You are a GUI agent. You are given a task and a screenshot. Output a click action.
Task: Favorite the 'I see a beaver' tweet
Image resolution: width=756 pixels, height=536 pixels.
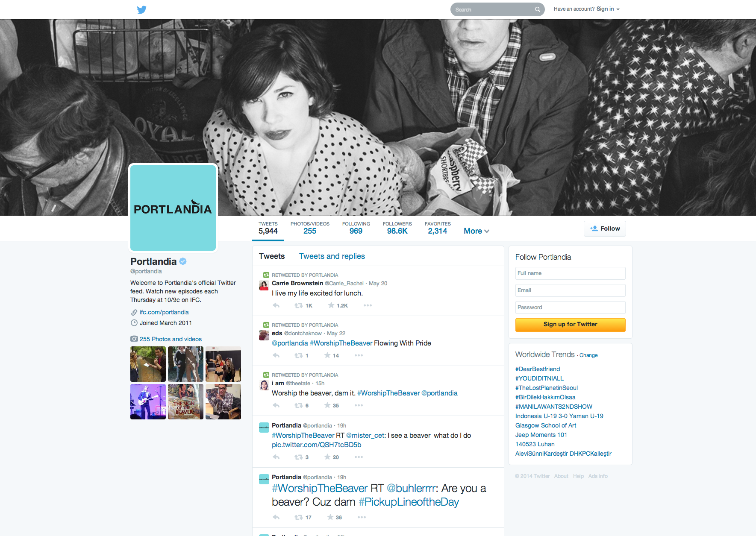click(327, 457)
